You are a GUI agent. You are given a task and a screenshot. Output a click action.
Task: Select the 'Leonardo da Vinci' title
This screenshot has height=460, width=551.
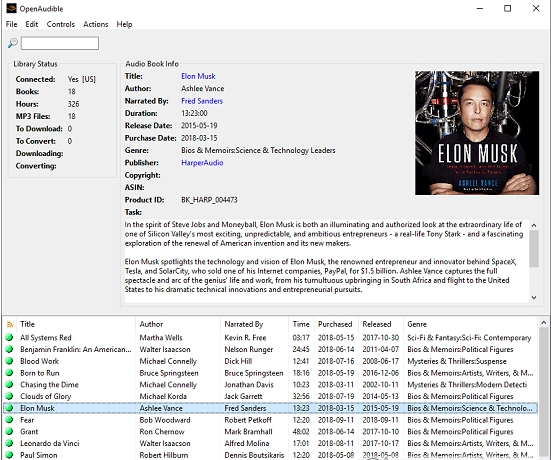coord(50,443)
